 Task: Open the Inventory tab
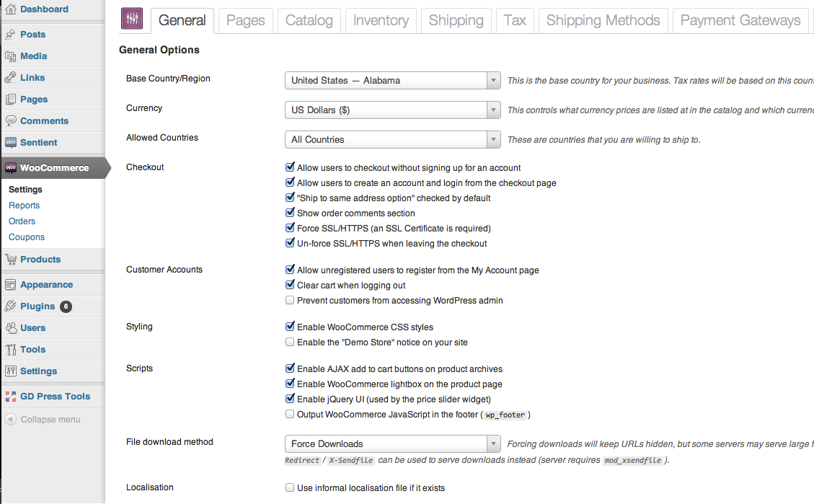381,21
